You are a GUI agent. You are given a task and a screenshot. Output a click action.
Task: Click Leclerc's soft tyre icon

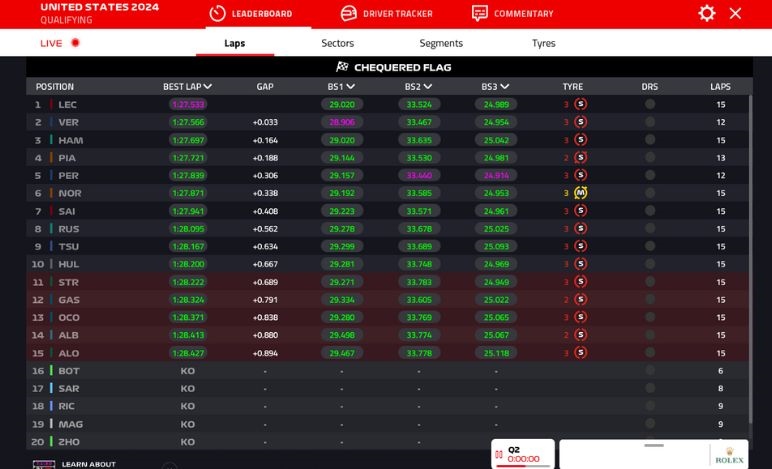pyautogui.click(x=580, y=104)
